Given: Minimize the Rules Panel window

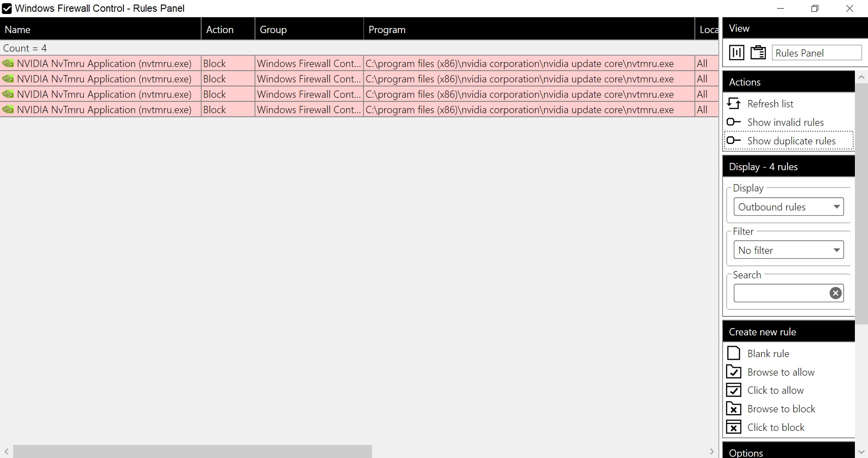Looking at the screenshot, I should [x=781, y=9].
